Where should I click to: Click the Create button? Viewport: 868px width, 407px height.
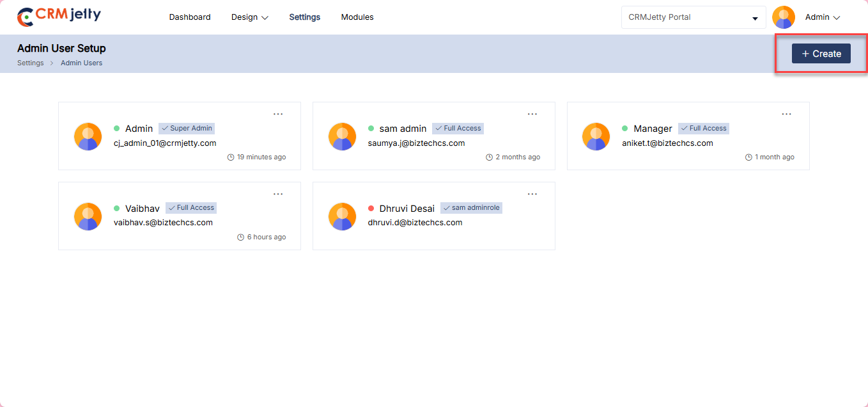pyautogui.click(x=821, y=54)
